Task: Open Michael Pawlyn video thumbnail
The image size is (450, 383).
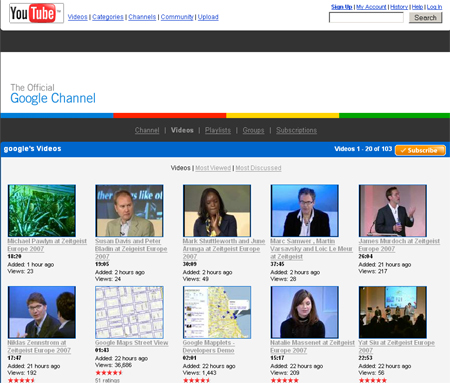Action: tap(42, 211)
